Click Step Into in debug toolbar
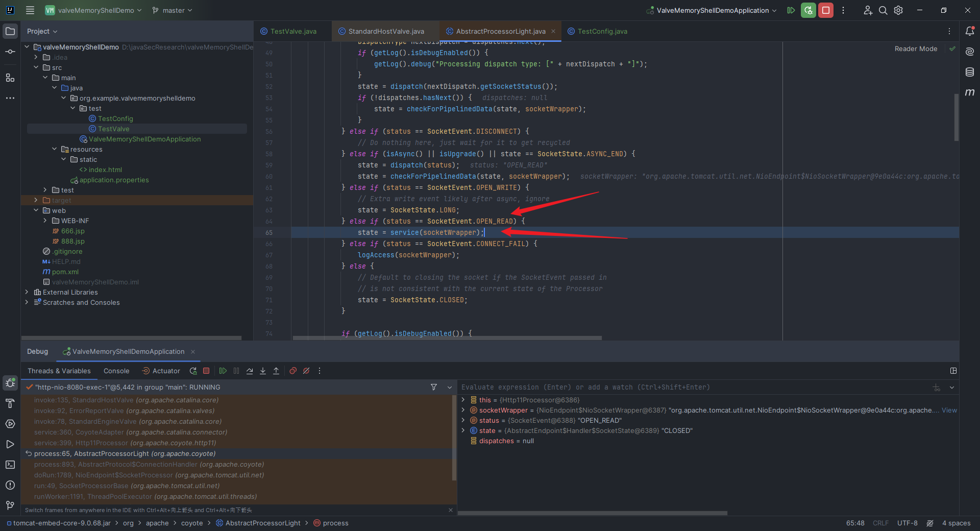This screenshot has width=980, height=531. pyautogui.click(x=263, y=371)
